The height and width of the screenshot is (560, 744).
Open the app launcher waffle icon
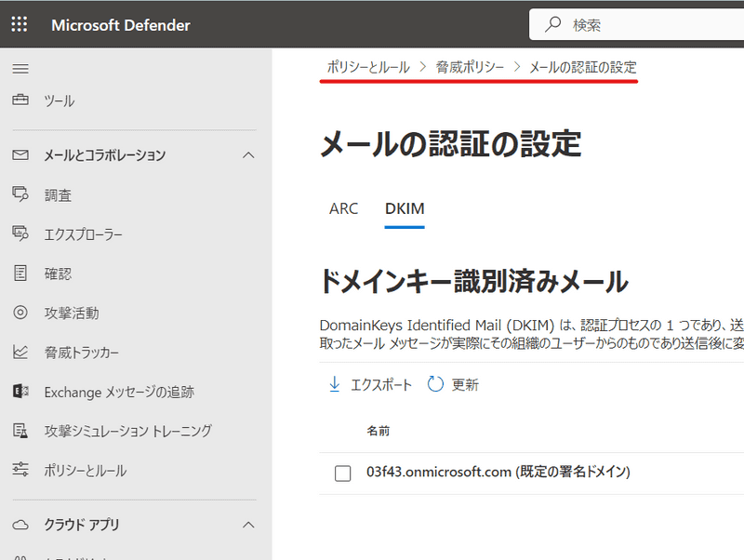(20, 25)
